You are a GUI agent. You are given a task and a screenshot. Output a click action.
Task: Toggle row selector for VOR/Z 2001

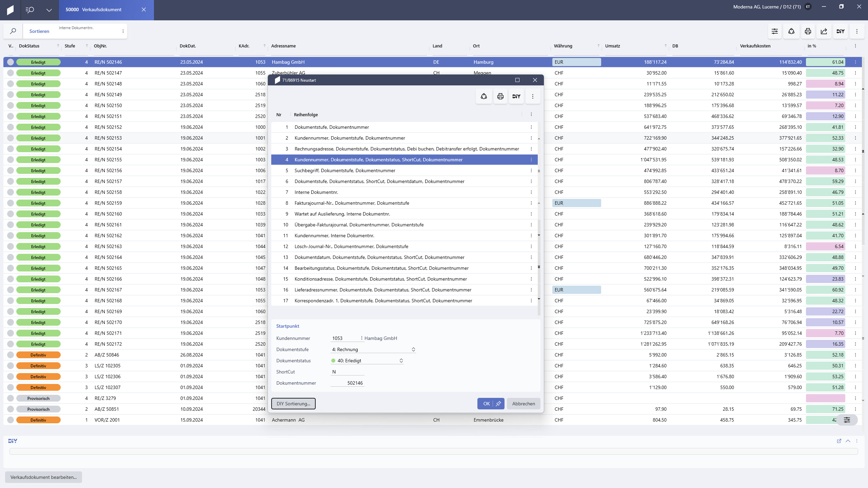tap(11, 420)
